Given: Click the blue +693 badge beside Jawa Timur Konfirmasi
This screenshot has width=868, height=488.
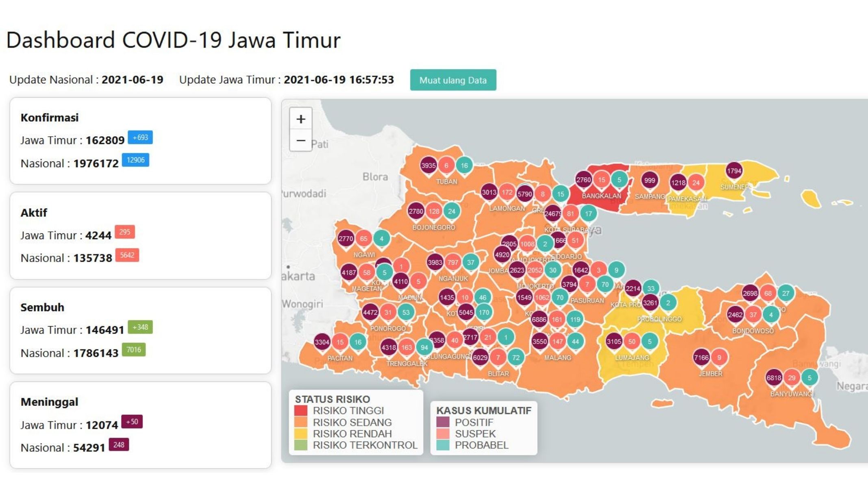Looking at the screenshot, I should tap(139, 138).
